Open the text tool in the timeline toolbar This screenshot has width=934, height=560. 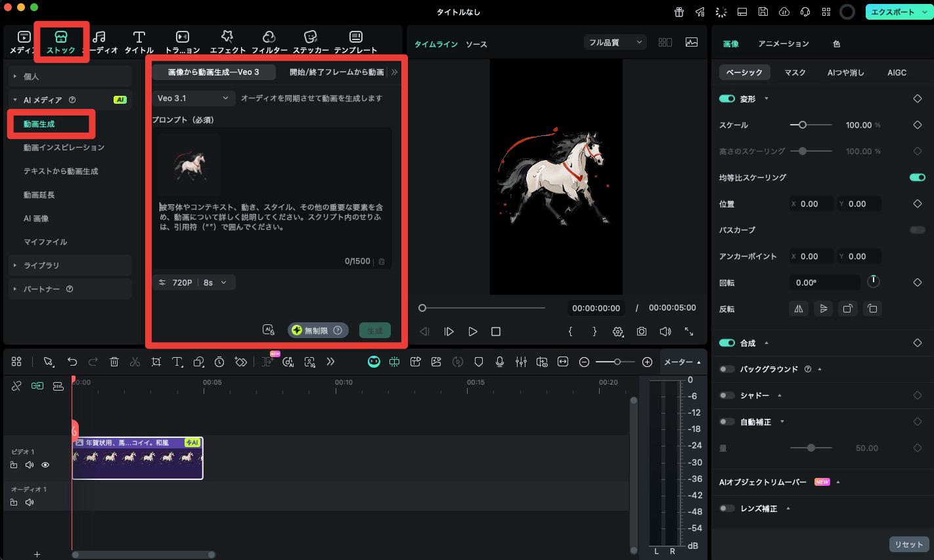tap(177, 362)
